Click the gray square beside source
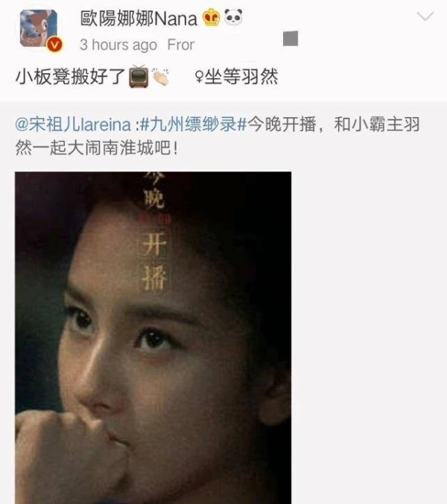The image size is (447, 504). coord(291,39)
